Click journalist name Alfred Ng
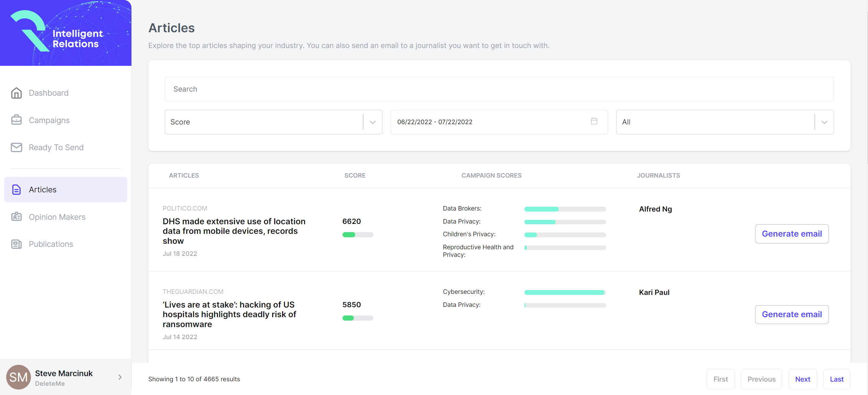This screenshot has width=868, height=395. [x=655, y=209]
